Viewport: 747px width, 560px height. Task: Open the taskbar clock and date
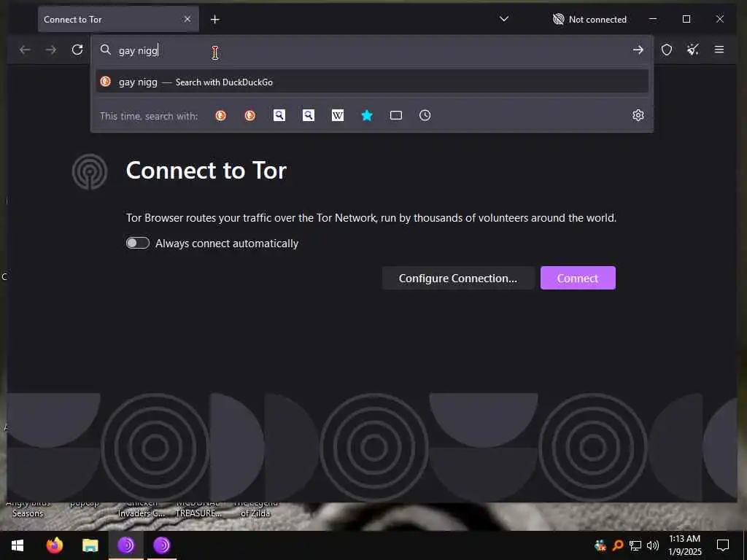(684, 545)
